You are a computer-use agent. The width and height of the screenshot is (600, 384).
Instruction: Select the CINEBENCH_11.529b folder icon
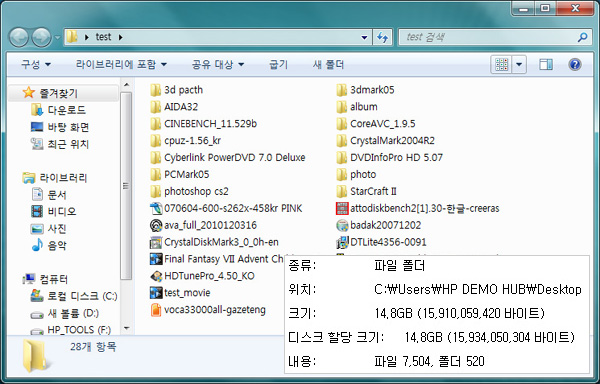click(155, 124)
